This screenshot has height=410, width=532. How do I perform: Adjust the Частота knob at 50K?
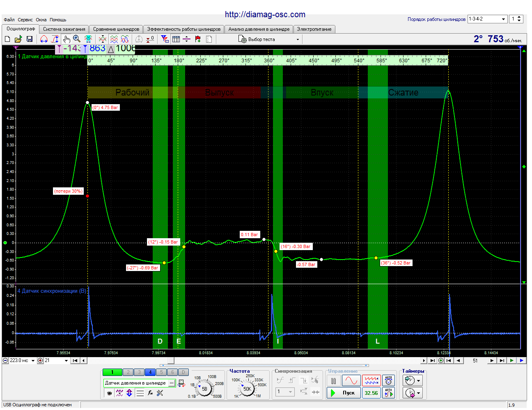tap(247, 389)
